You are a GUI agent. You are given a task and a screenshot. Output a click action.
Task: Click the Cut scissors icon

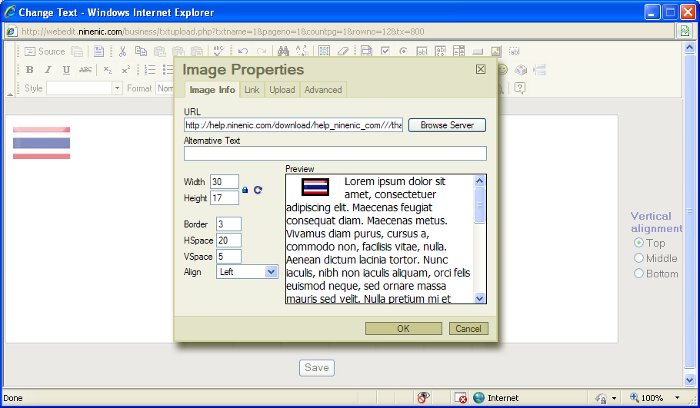coord(122,51)
